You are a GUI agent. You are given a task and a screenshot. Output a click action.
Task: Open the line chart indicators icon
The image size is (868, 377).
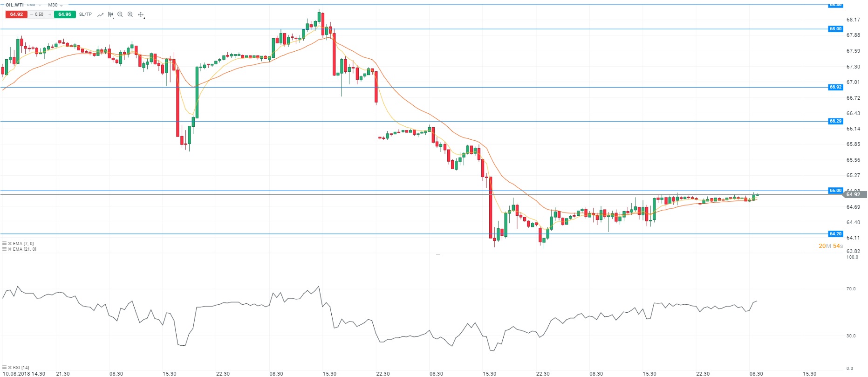(x=100, y=14)
